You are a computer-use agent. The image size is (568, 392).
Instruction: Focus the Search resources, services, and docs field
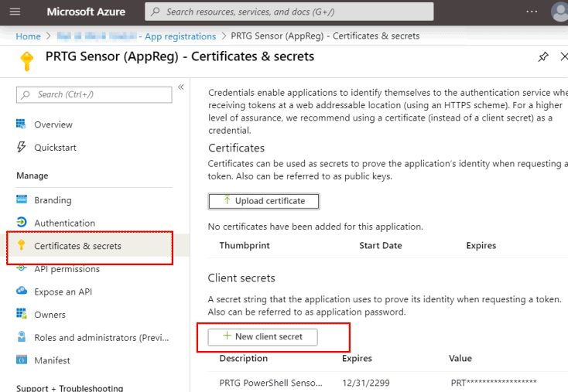[289, 12]
